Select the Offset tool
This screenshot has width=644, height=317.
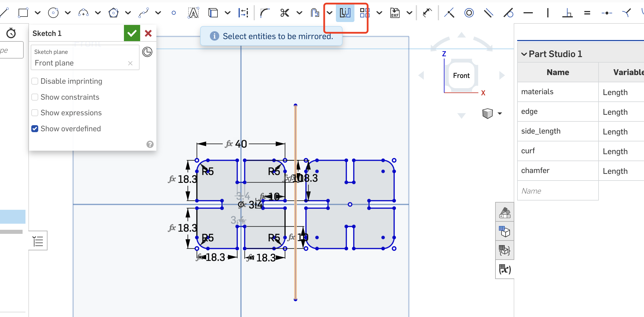[315, 13]
